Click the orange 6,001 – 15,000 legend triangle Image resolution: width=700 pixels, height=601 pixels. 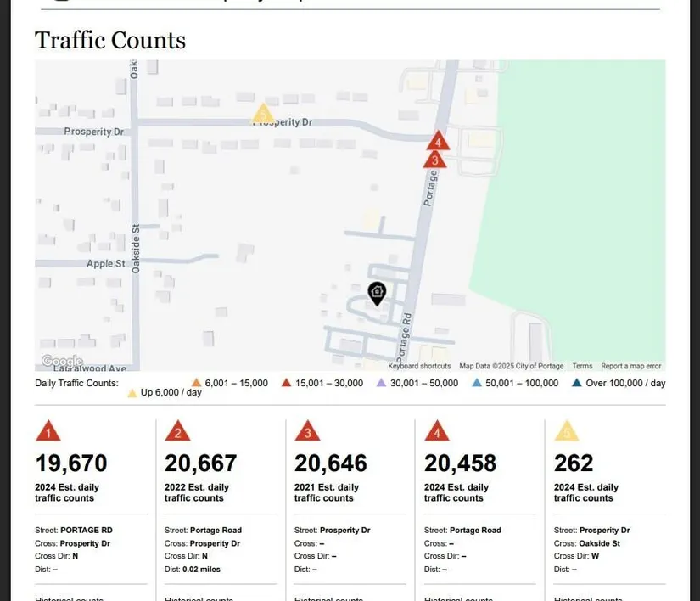point(197,383)
